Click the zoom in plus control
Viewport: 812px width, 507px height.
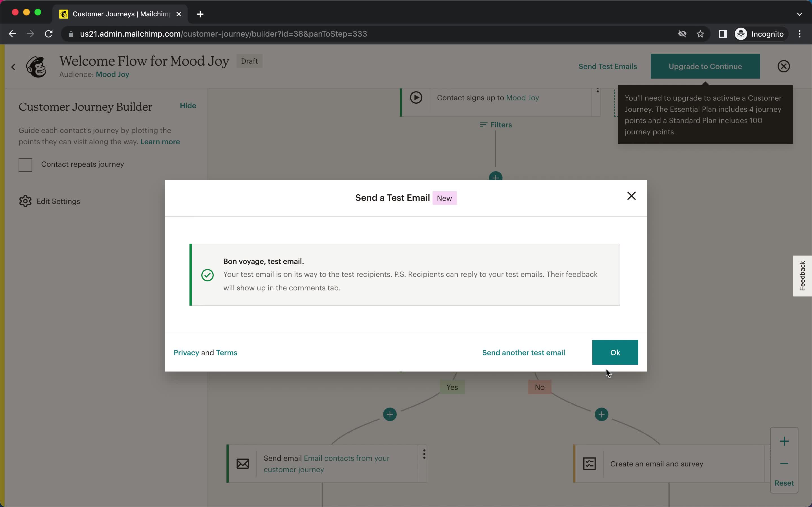(784, 441)
